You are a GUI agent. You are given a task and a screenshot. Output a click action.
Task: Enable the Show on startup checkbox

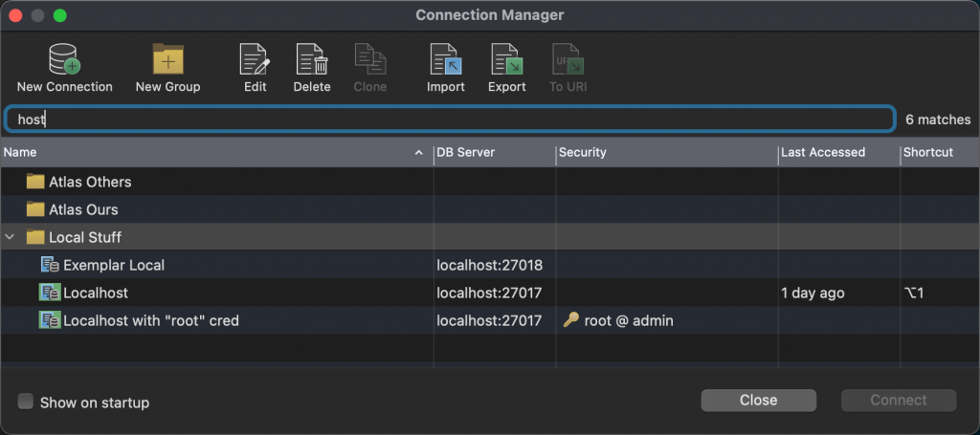26,402
